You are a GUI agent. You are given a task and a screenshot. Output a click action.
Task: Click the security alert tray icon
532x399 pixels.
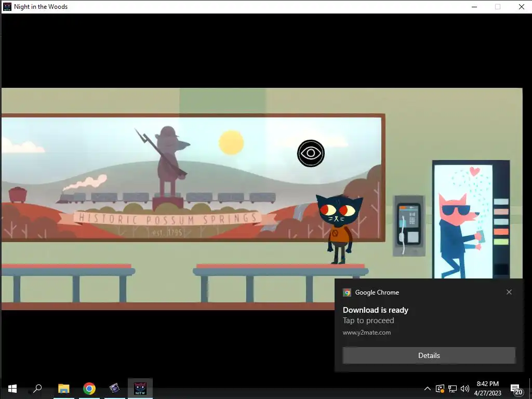(440, 389)
